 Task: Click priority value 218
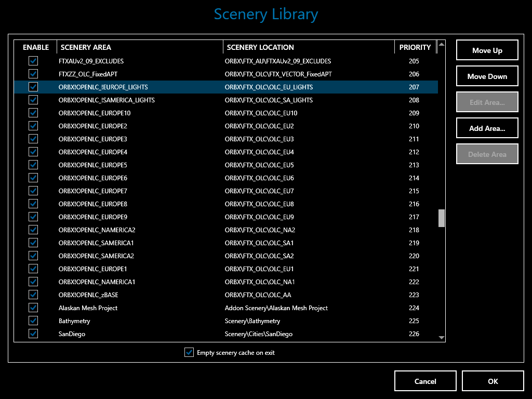coord(414,230)
